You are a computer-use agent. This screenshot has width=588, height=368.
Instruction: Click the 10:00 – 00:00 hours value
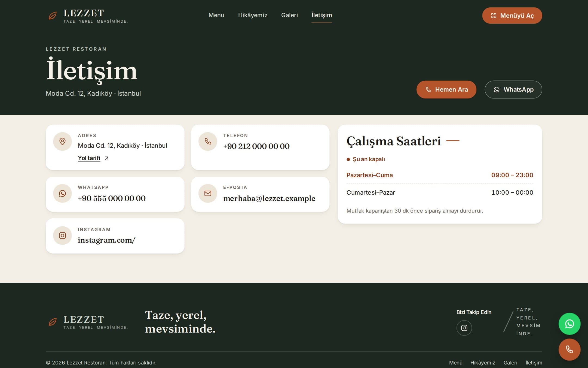[512, 192]
